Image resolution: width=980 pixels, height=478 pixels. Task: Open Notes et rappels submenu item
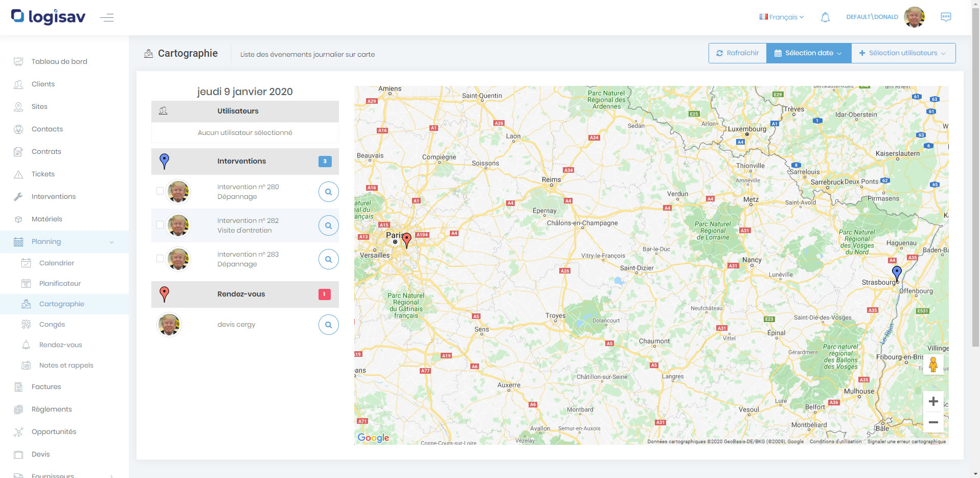tap(66, 365)
